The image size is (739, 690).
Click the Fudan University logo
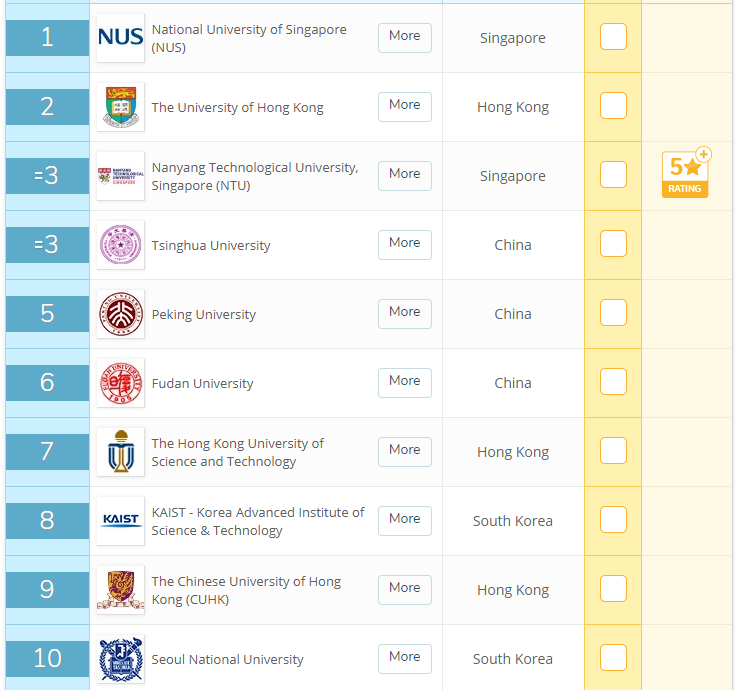point(120,383)
